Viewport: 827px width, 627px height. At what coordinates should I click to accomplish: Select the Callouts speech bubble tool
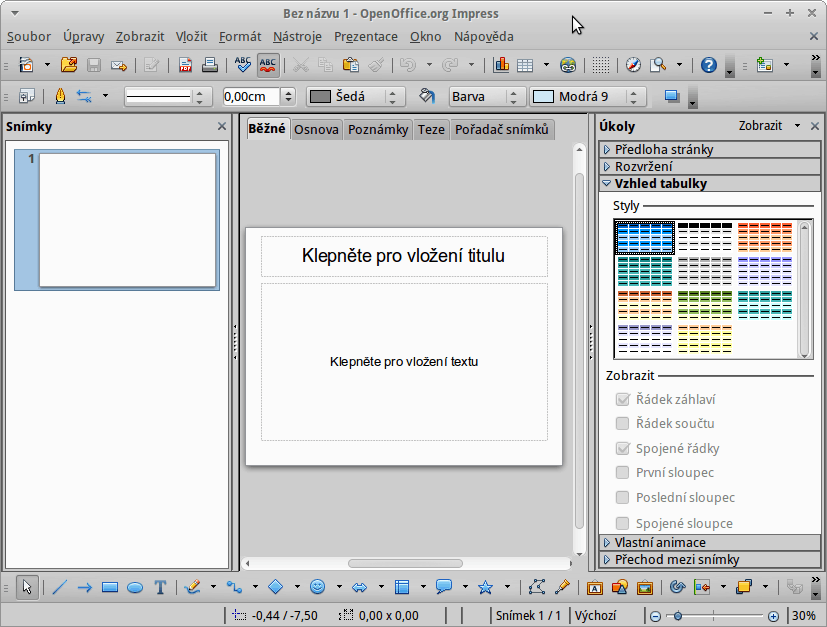pyautogui.click(x=444, y=586)
